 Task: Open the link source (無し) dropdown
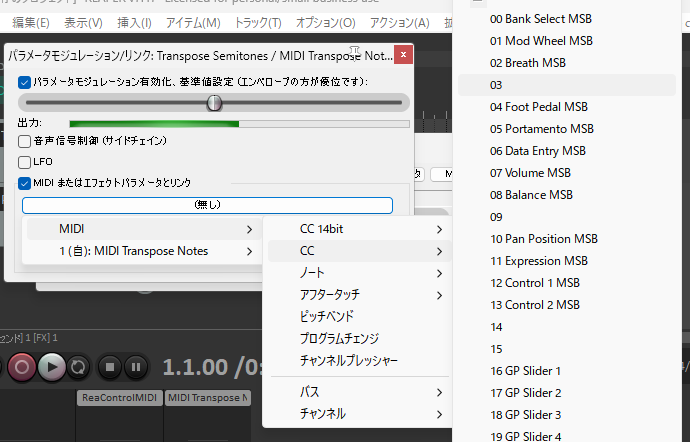[207, 204]
